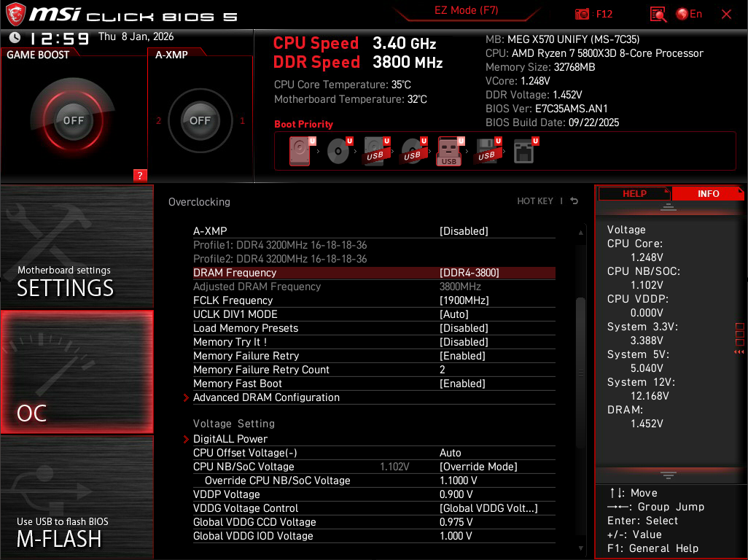Select the hard disk boot device icon
The image size is (748, 560).
click(x=302, y=151)
